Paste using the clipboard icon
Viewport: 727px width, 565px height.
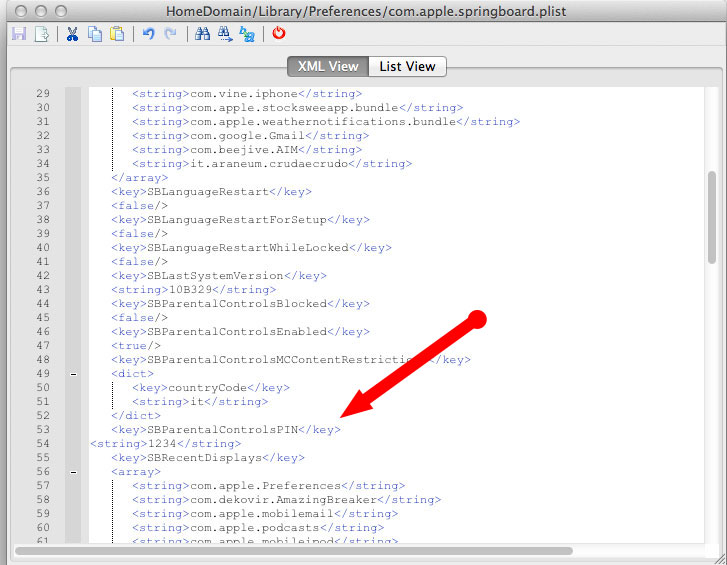[x=117, y=34]
